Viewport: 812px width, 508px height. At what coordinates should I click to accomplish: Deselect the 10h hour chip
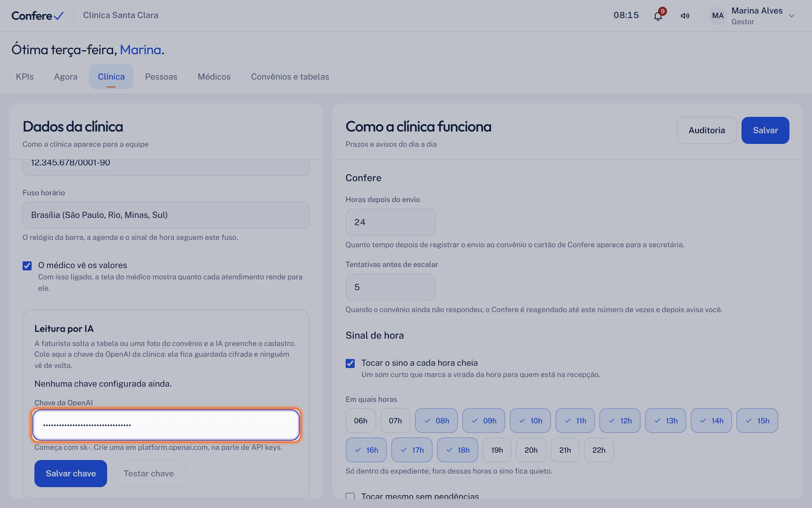click(x=530, y=420)
